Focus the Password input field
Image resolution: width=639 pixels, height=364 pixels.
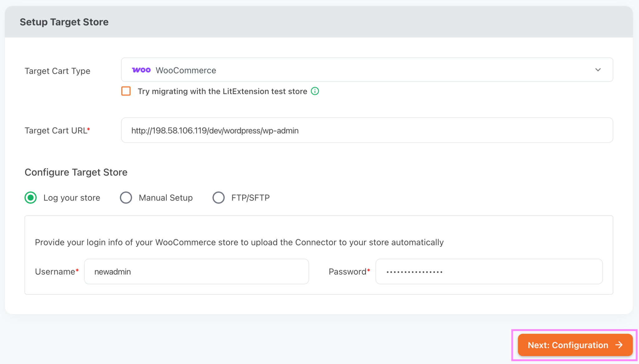tap(489, 271)
